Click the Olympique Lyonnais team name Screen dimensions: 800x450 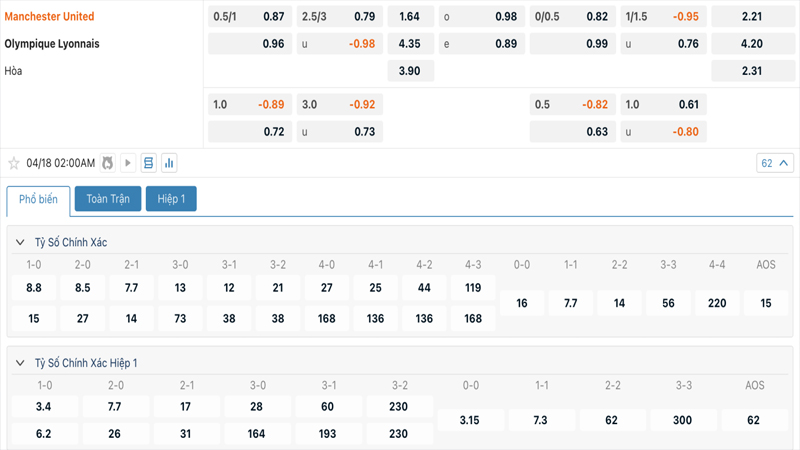point(52,44)
